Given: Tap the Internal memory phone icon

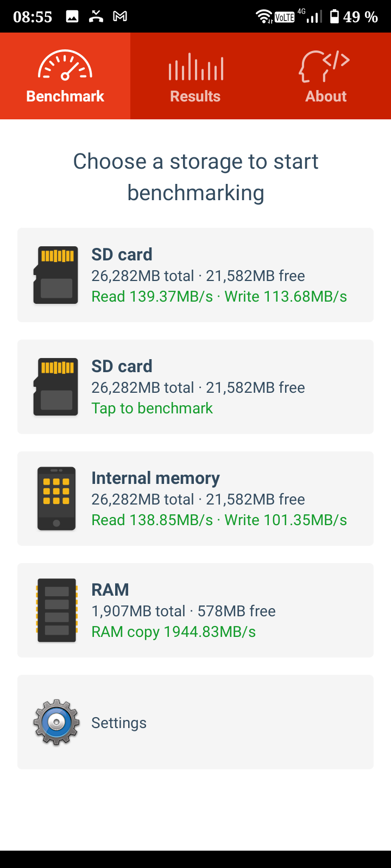Looking at the screenshot, I should (56, 499).
